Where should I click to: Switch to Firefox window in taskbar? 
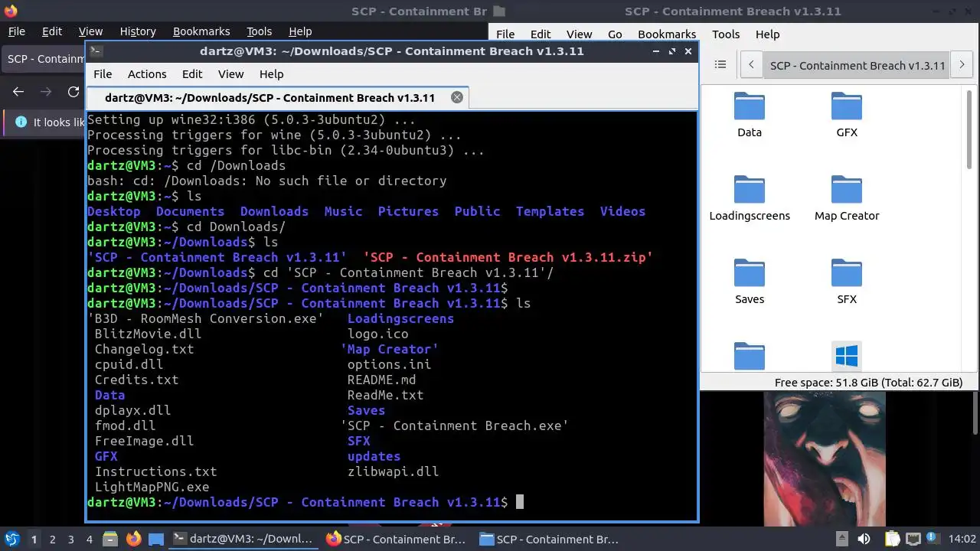[x=396, y=539]
